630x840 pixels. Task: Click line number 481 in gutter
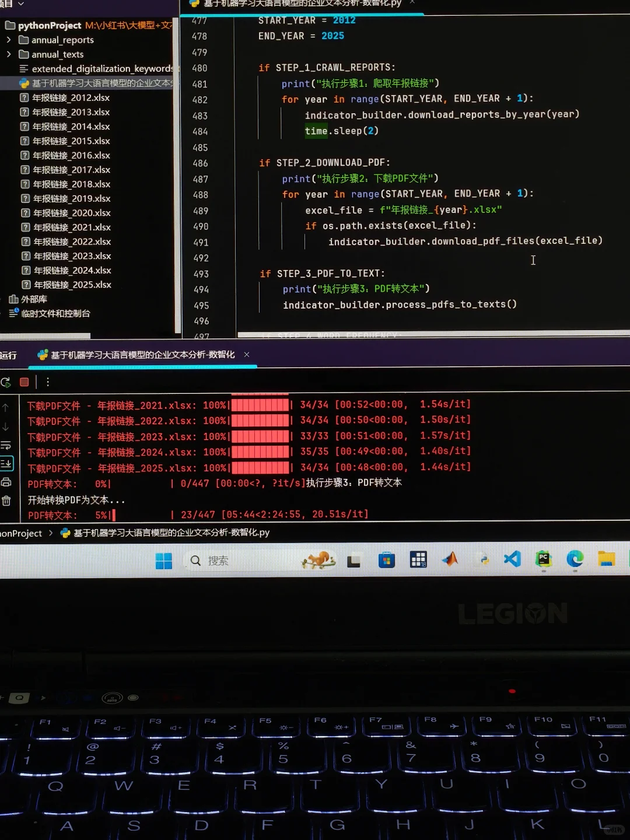200,84
